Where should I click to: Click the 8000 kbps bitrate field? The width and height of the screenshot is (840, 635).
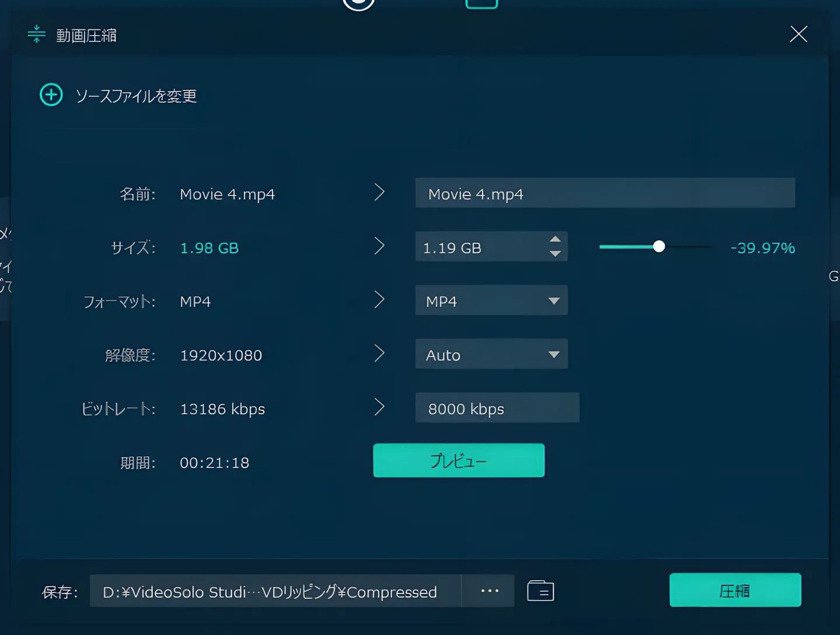click(496, 407)
